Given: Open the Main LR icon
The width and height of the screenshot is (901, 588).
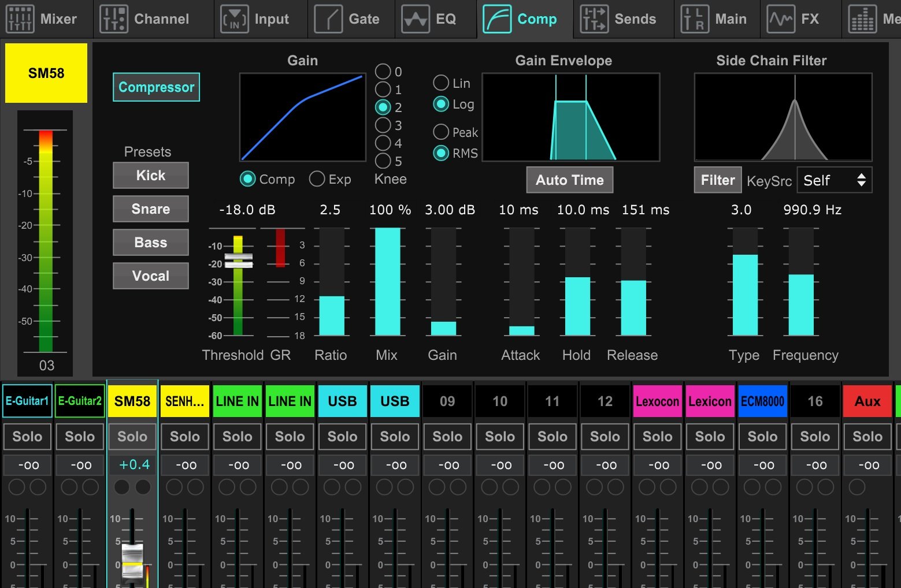Looking at the screenshot, I should tap(695, 19).
